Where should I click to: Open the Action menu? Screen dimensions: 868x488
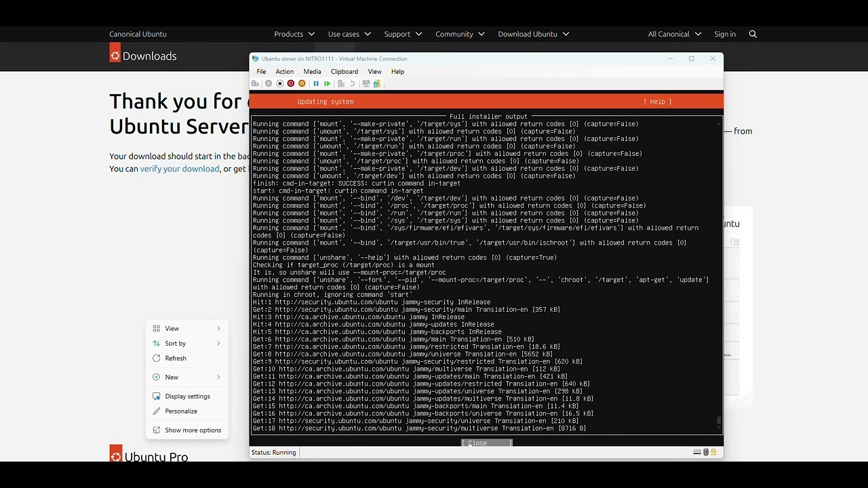pyautogui.click(x=285, y=71)
